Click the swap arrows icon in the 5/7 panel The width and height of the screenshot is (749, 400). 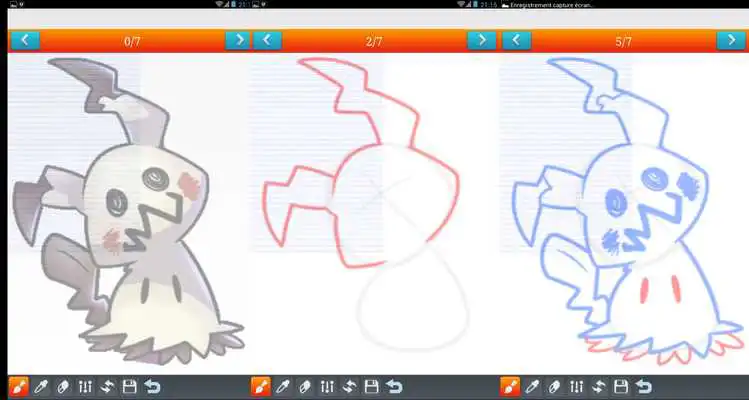pos(599,386)
